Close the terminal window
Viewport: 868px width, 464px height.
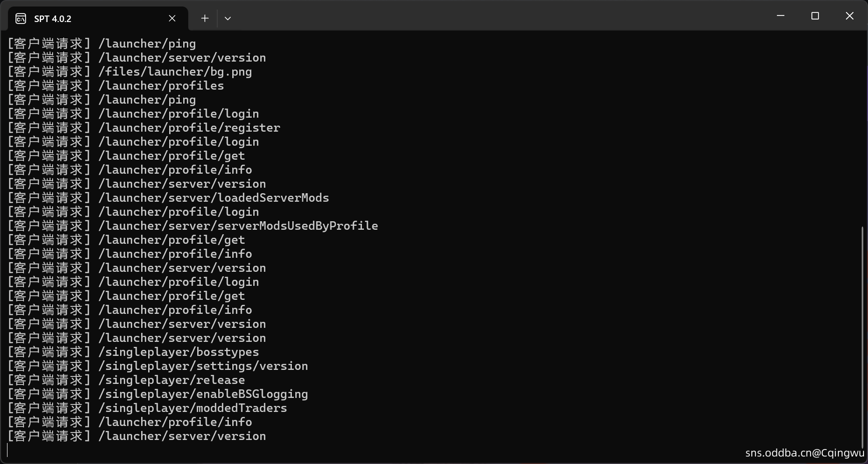point(849,16)
